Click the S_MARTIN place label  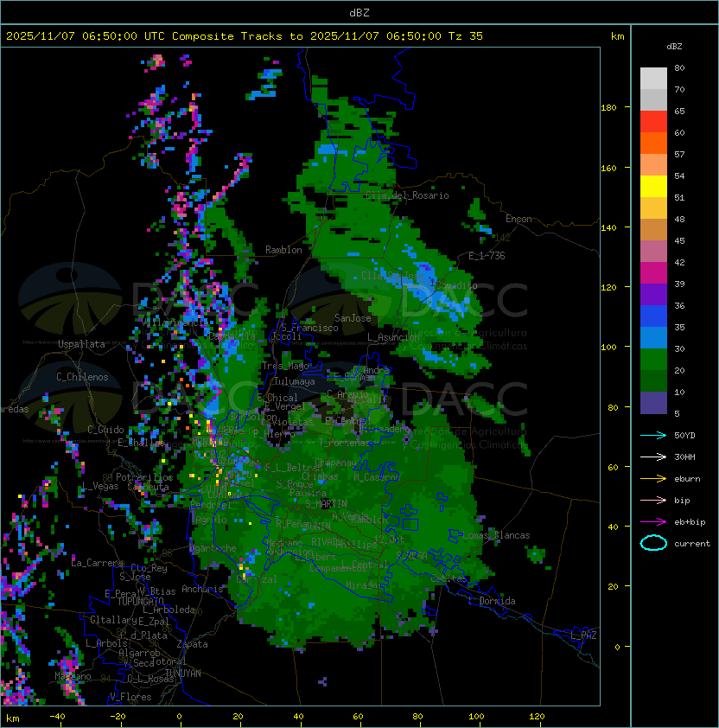click(326, 504)
